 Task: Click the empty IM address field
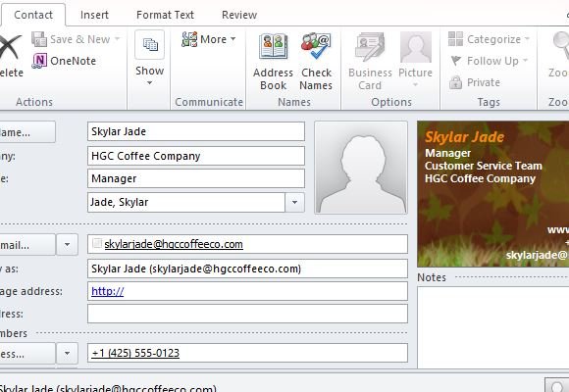(247, 314)
